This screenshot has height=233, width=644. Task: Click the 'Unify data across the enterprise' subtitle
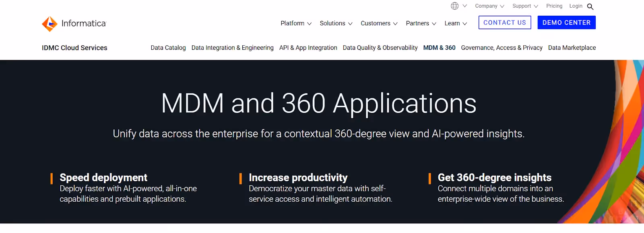point(319,134)
